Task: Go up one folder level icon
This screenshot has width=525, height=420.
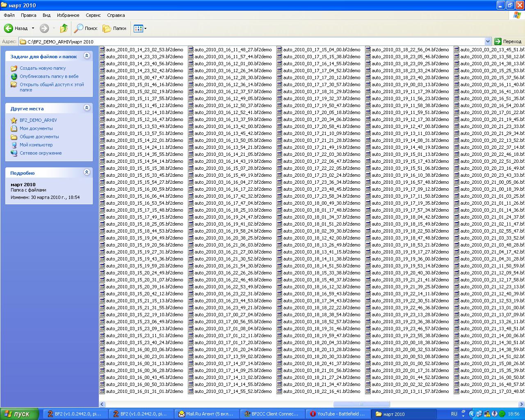Action: [x=64, y=28]
